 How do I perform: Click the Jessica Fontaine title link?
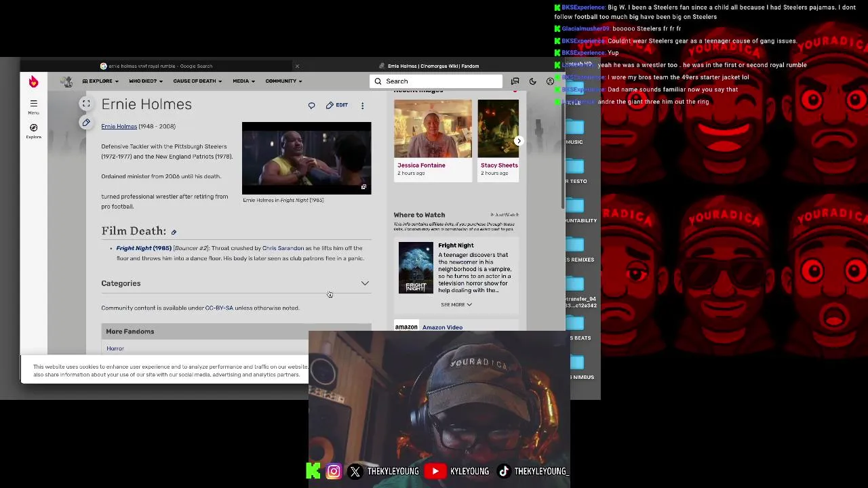421,165
